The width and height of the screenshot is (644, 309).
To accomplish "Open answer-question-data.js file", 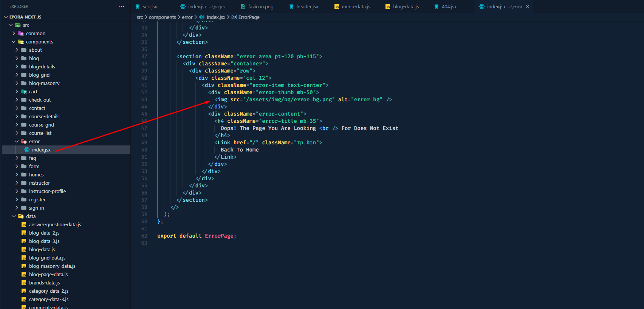I will pos(55,225).
